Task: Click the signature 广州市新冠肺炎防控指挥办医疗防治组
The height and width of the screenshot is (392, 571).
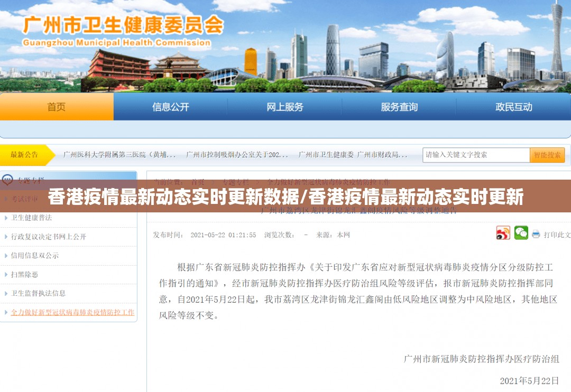Action: coord(482,359)
